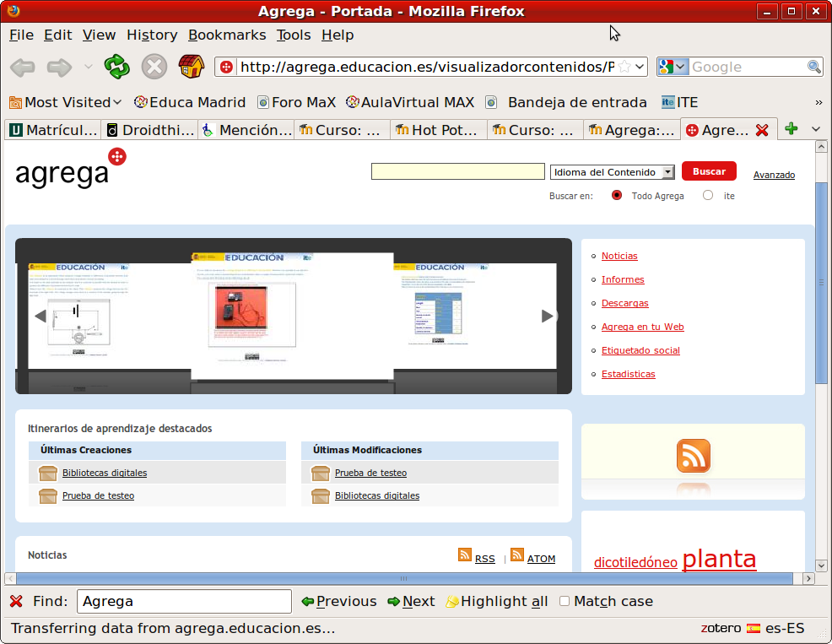Find Next match
This screenshot has height=644, width=832.
click(411, 601)
